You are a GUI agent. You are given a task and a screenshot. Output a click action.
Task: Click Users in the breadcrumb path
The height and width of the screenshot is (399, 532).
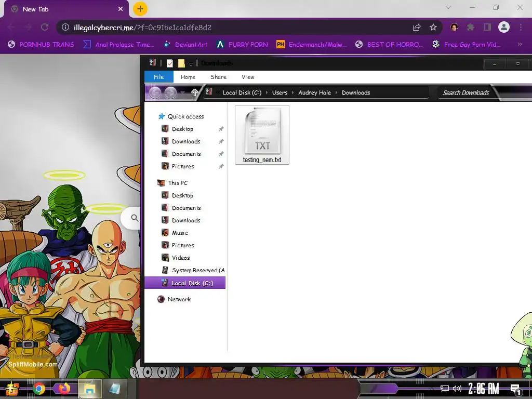[280, 92]
